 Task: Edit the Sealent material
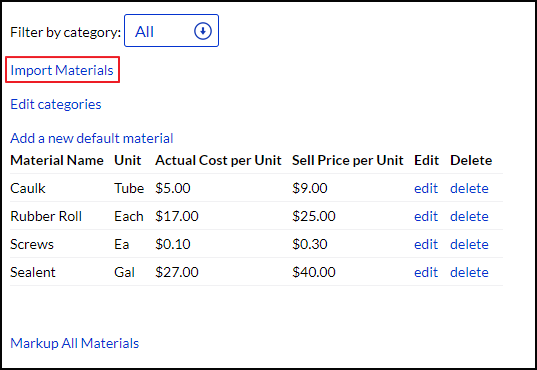point(426,272)
